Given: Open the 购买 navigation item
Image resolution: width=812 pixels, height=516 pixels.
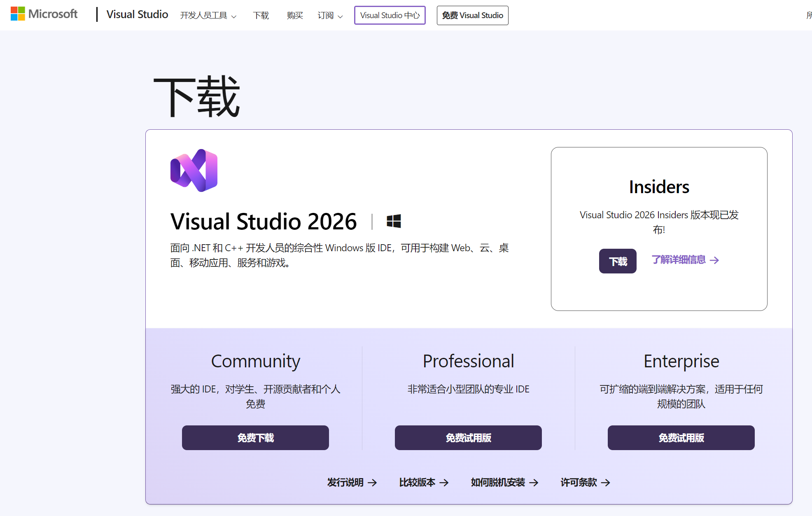Looking at the screenshot, I should coord(295,16).
